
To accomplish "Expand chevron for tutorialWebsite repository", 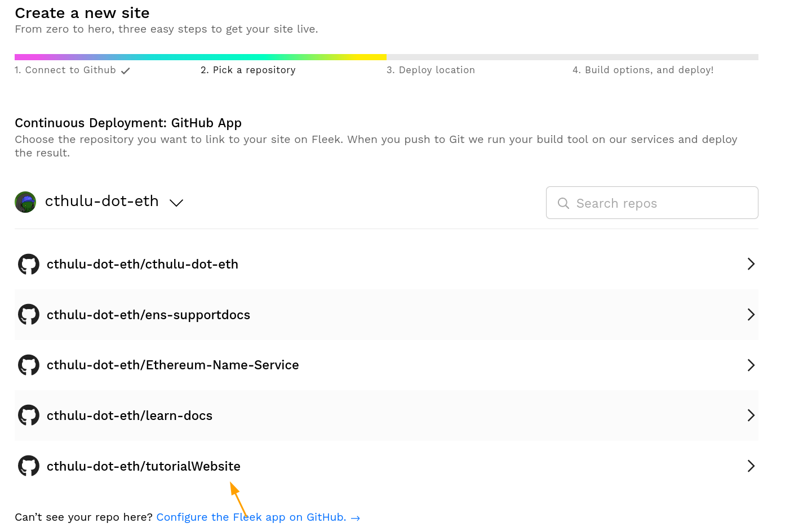I will tap(751, 466).
